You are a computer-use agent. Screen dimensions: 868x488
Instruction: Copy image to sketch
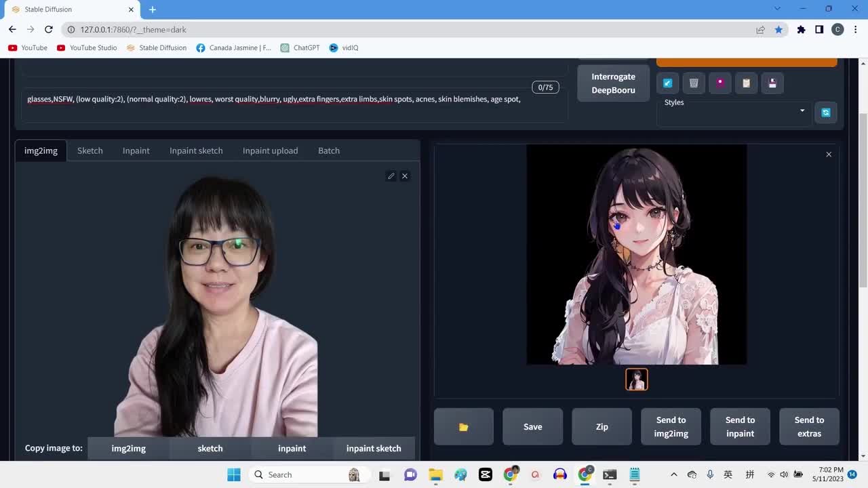(x=210, y=449)
